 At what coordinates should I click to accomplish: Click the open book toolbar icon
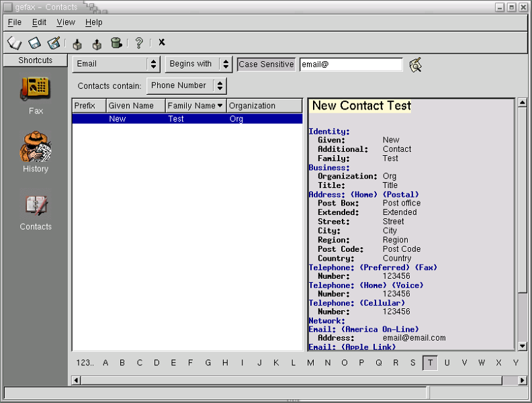coord(15,43)
